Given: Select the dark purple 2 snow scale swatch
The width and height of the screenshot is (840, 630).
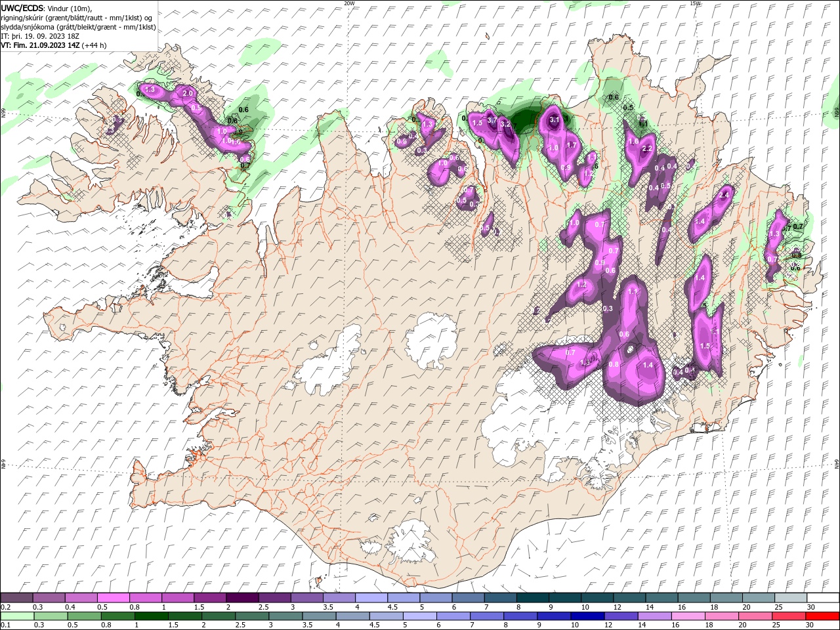Looking at the screenshot, I should pyautogui.click(x=242, y=598).
